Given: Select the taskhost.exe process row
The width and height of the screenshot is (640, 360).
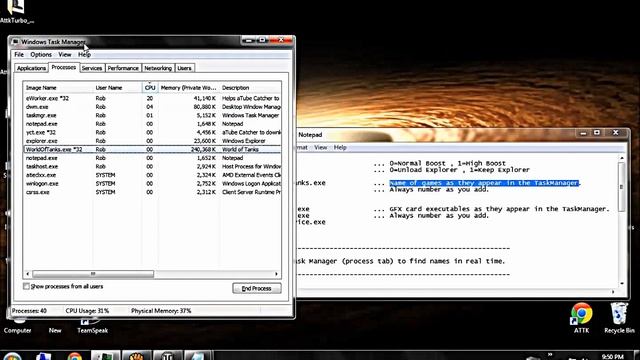Looking at the screenshot, I should tap(152, 167).
